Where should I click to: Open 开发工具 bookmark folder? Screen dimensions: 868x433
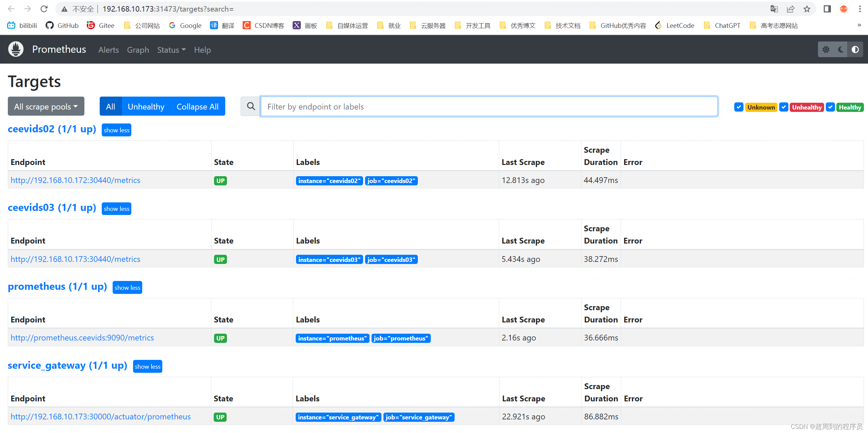(472, 26)
